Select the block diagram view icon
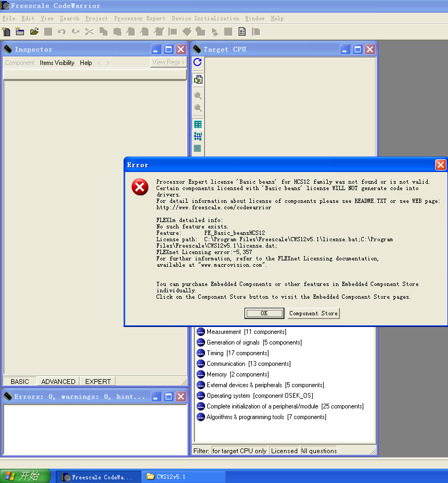This screenshot has width=448, height=483. pos(198,136)
